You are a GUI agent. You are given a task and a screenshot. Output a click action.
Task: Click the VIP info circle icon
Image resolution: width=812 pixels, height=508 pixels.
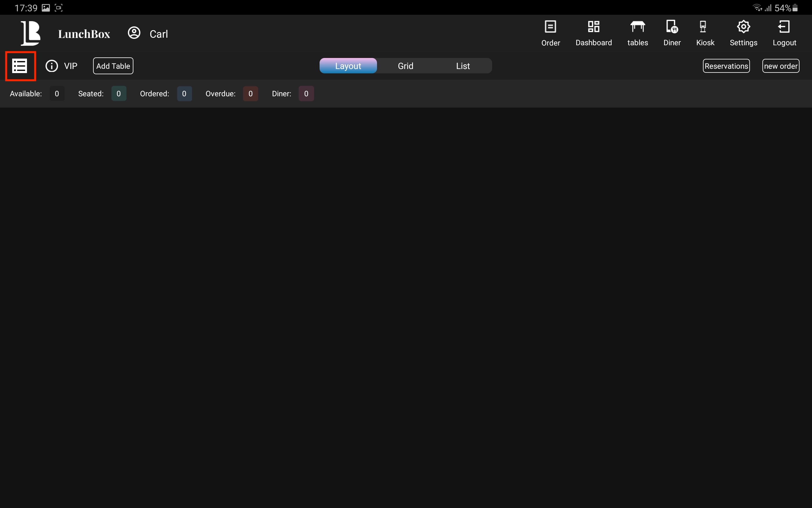point(52,66)
